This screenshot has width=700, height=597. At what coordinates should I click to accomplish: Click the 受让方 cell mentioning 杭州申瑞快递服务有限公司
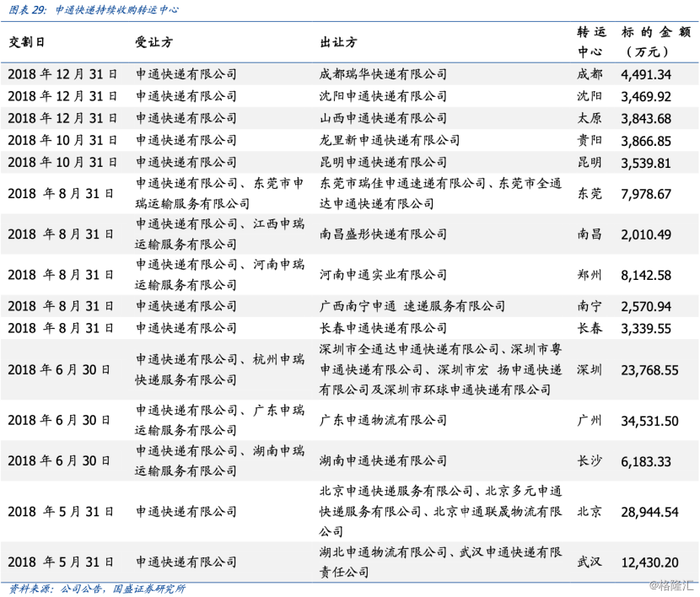[x=219, y=370]
